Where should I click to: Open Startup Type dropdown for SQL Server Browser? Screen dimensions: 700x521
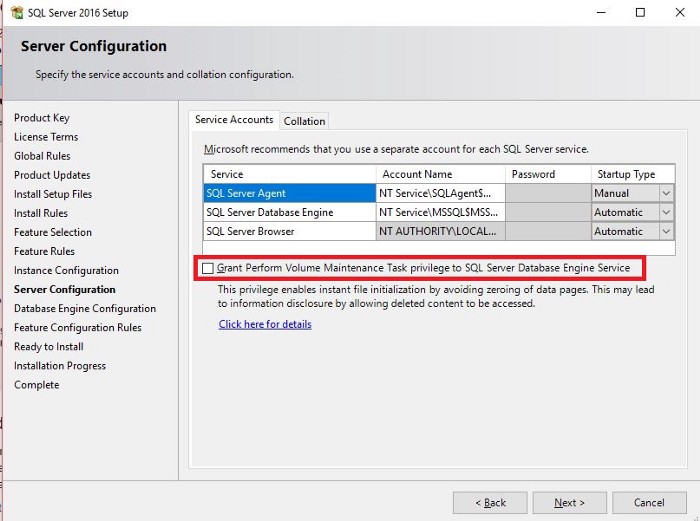click(x=666, y=231)
